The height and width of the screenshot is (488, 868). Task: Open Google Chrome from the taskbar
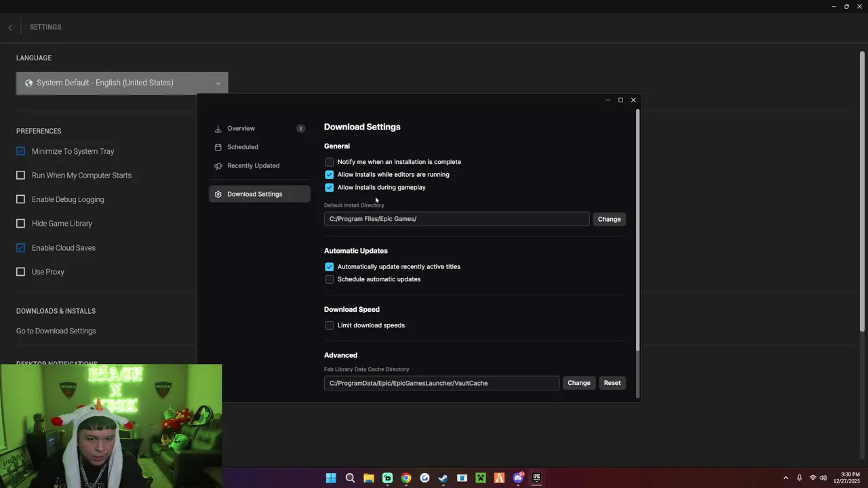tap(406, 478)
